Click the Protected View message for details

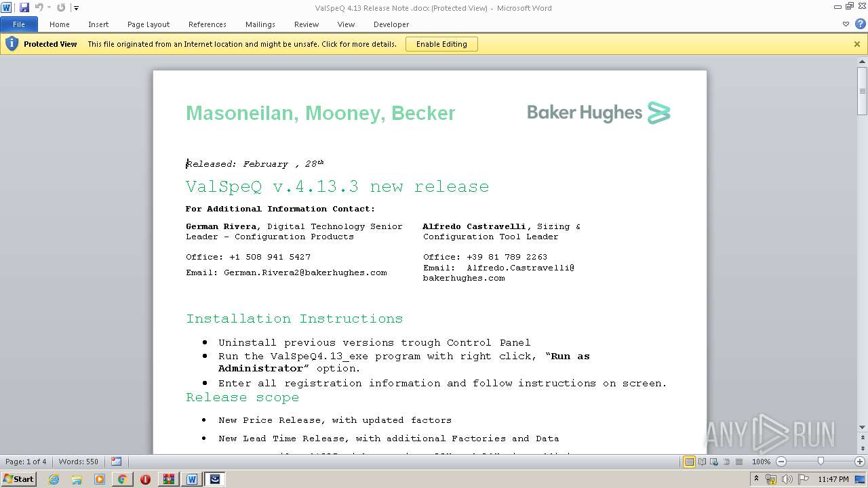tap(242, 44)
